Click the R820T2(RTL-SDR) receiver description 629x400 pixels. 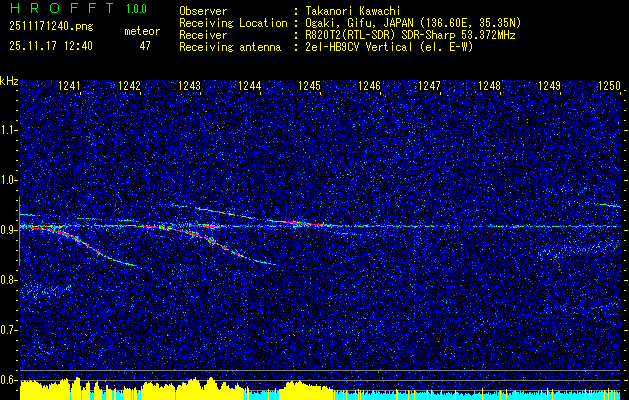click(x=410, y=35)
